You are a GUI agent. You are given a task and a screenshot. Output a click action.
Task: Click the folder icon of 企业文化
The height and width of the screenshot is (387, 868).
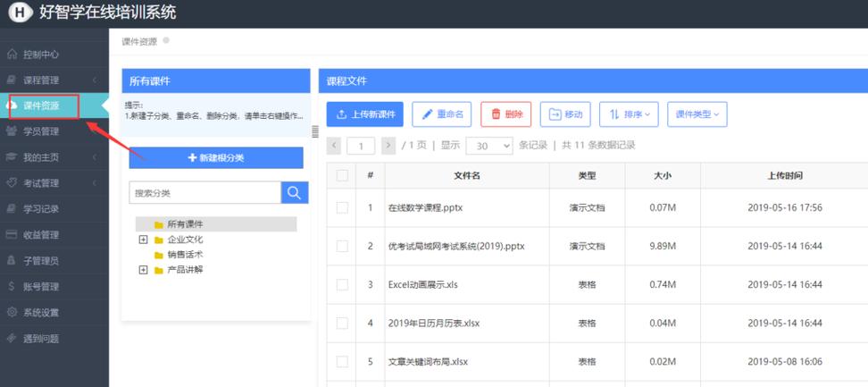pyautogui.click(x=159, y=240)
